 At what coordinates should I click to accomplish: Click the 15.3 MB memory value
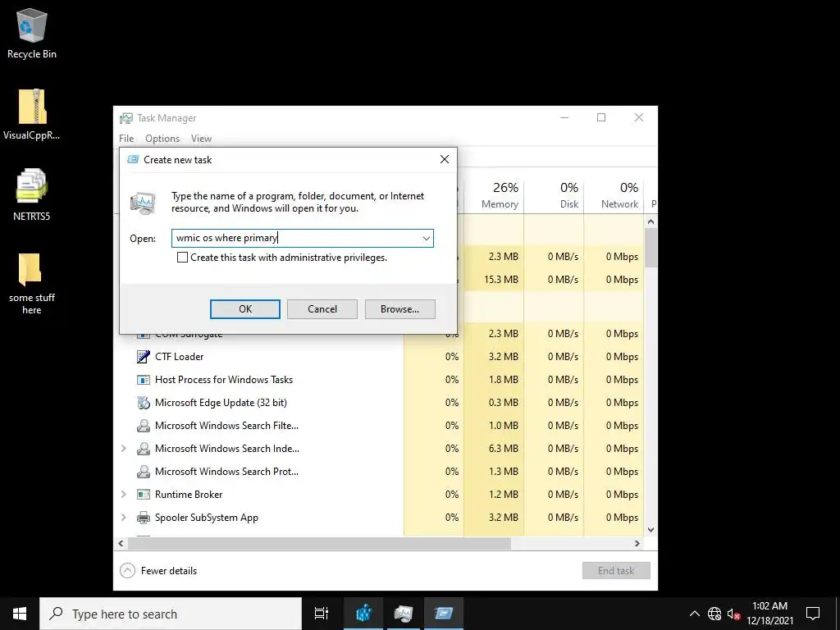[x=501, y=280]
